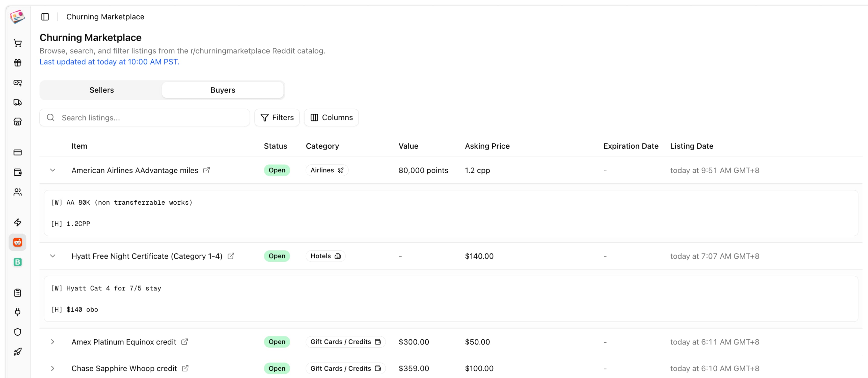Click Open status badge on Chase Whoop row
The height and width of the screenshot is (378, 868).
click(x=277, y=368)
